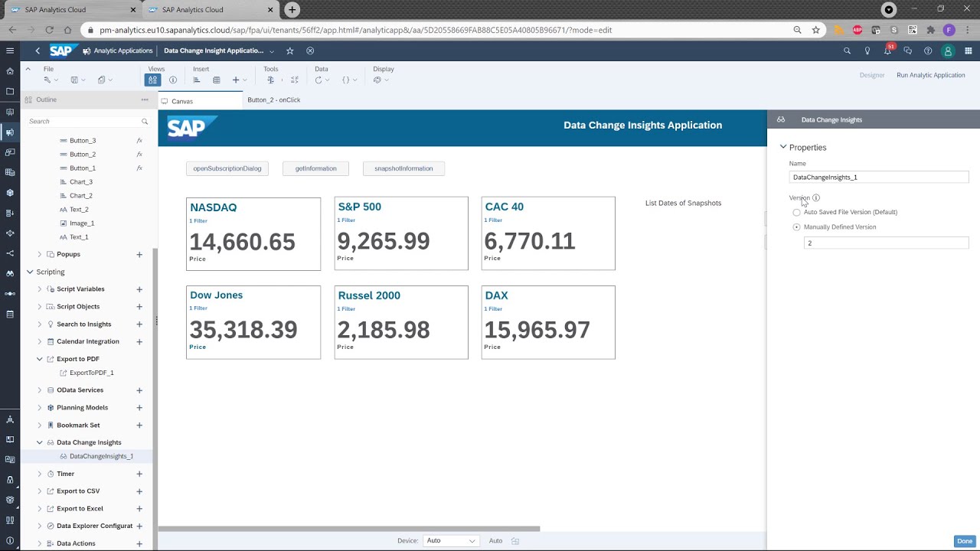
Task: Mark application as favorite with star icon
Action: tap(289, 51)
